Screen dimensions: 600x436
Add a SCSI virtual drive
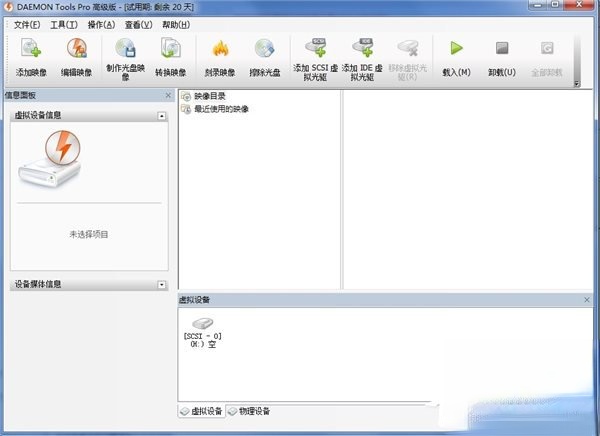(x=316, y=47)
